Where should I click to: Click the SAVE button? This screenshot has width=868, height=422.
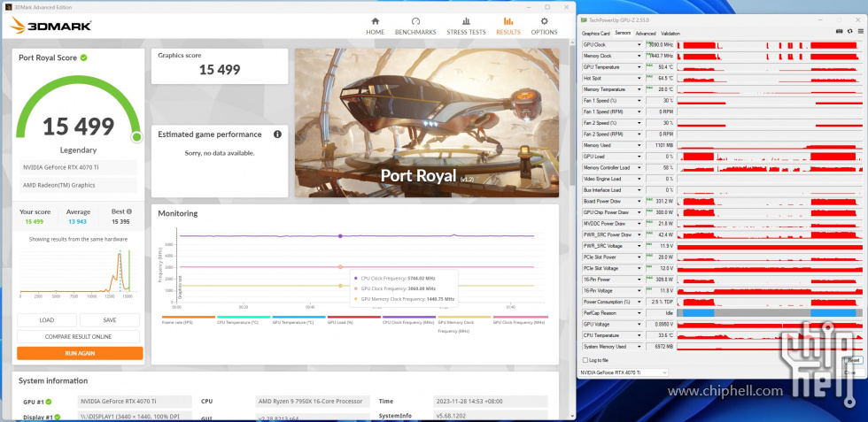click(110, 320)
